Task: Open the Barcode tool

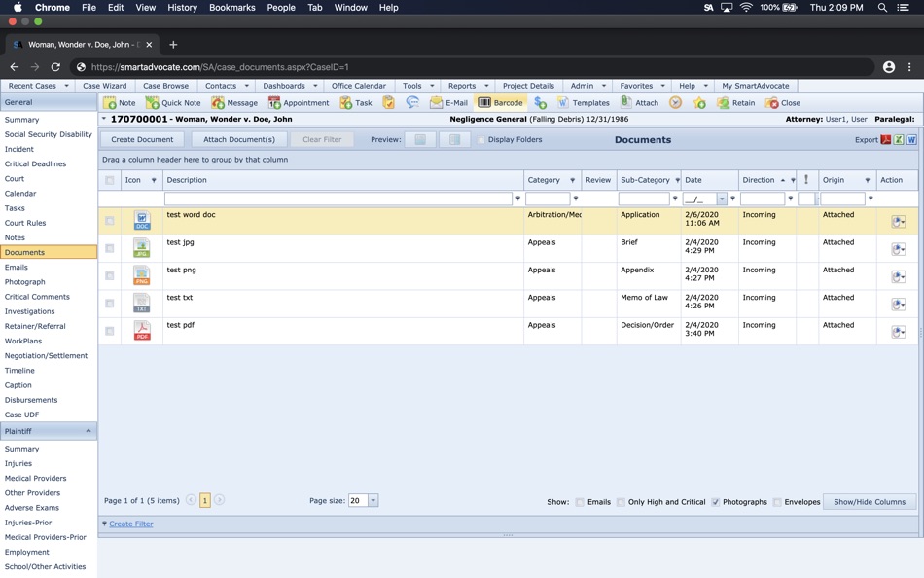Action: pos(500,102)
